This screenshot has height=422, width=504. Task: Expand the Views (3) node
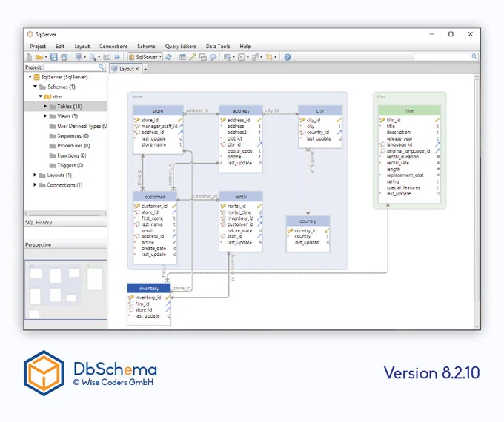pyautogui.click(x=45, y=116)
